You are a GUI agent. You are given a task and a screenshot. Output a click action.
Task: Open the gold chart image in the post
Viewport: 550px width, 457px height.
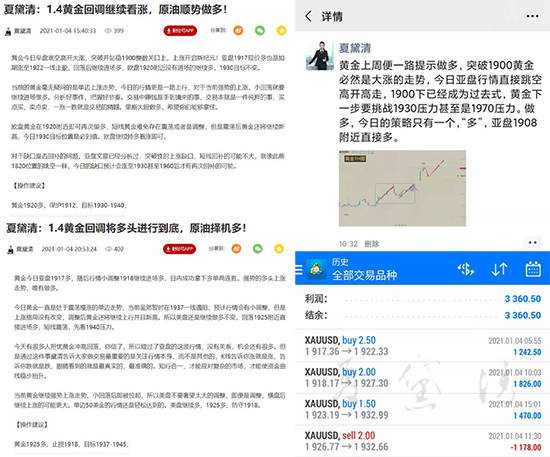[x=402, y=188]
